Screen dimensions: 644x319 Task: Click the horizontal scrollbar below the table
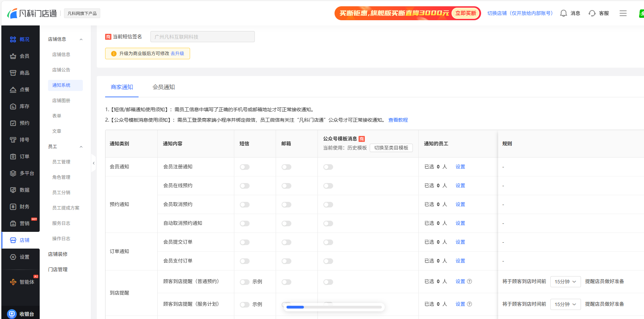tap(334, 307)
